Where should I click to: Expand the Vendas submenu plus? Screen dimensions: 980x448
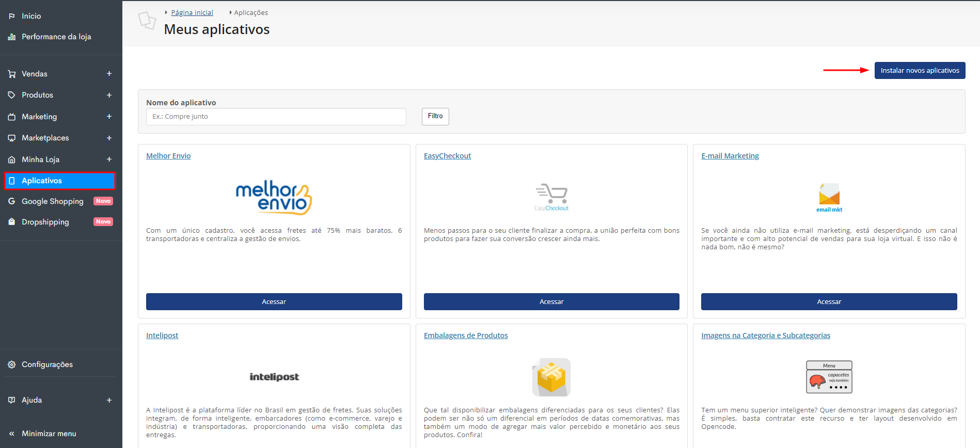point(109,74)
